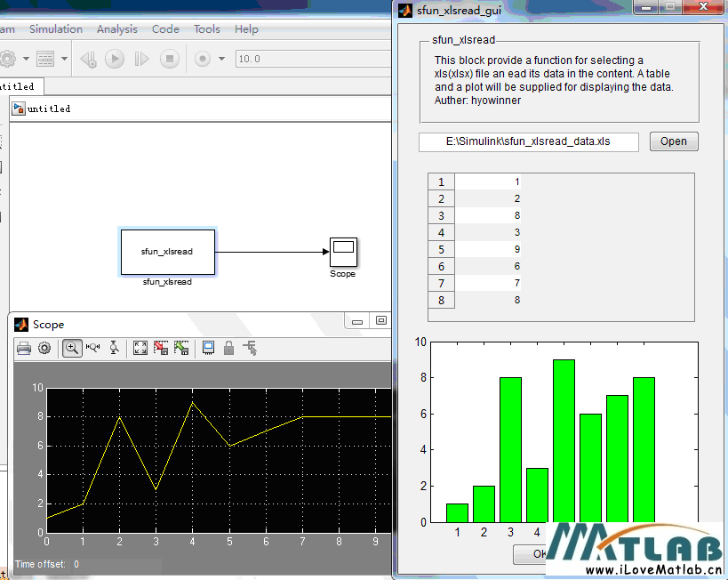Click the Autoscale icon in the Scope toolbar
Screen dimensions: 728x580
140,348
